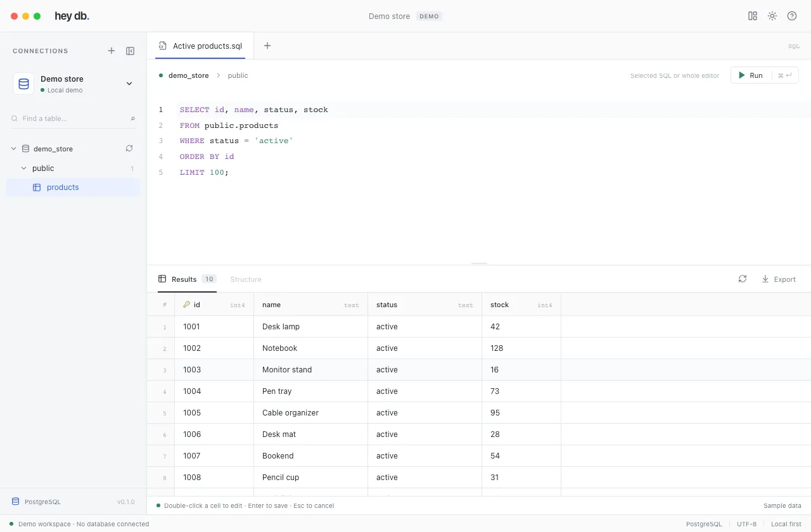This screenshot has height=532, width=811.
Task: Click the primary key icon on id
Action: 186,305
